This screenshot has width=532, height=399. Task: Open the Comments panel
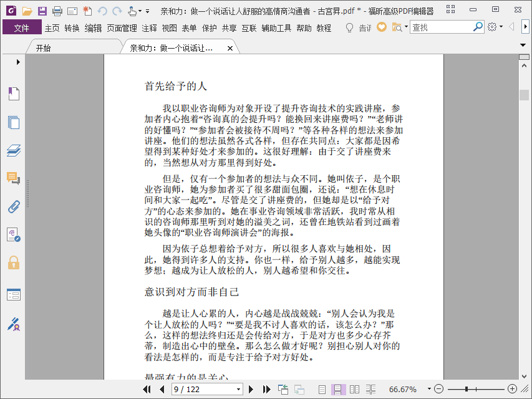(14, 178)
